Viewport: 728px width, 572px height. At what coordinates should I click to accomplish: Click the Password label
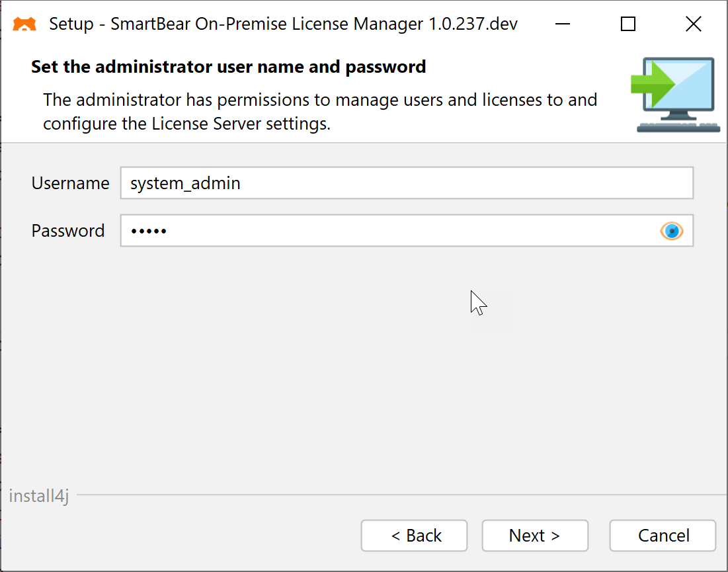[x=67, y=231]
